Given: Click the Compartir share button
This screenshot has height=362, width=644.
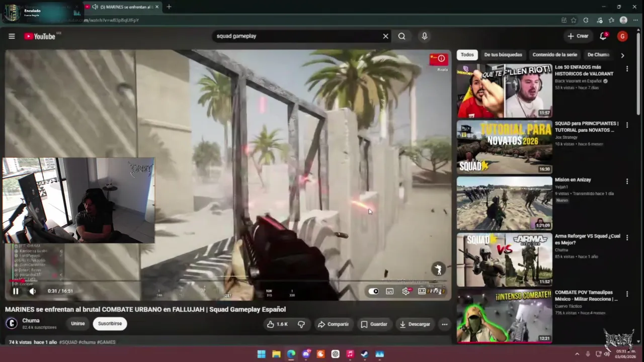Looking at the screenshot, I should [x=333, y=324].
